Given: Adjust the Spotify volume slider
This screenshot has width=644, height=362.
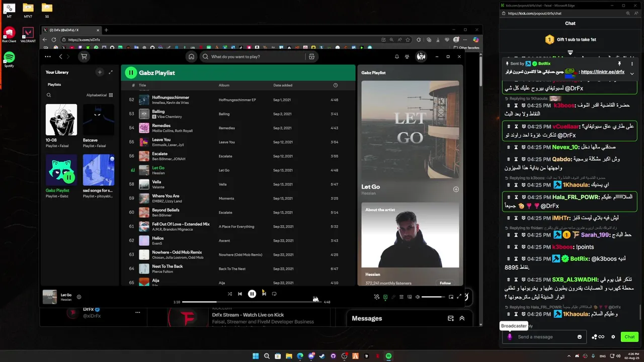Looking at the screenshot, I should click(x=433, y=297).
